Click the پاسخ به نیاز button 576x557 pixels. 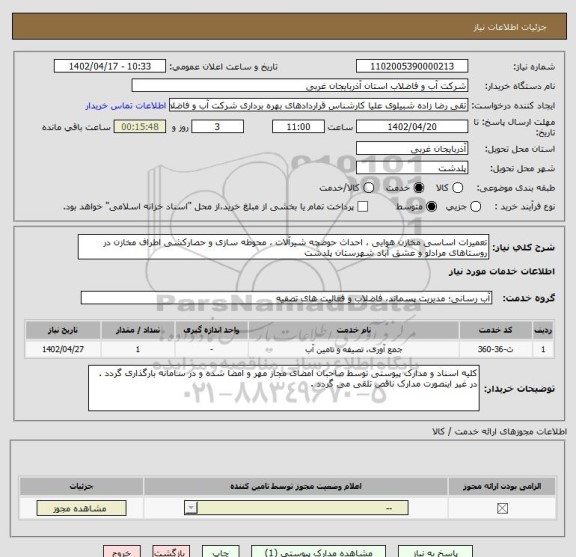point(436,552)
